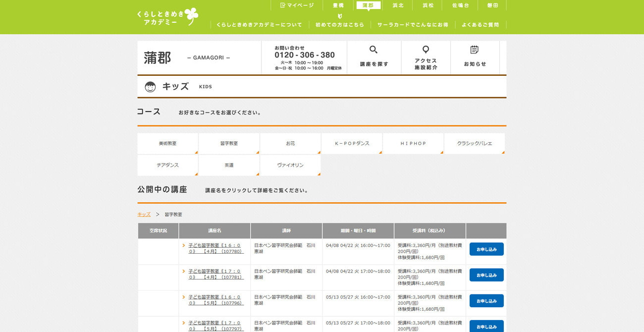Viewport: 644px width, 332px height.
Task: Open よくあるご質問 menu item
Action: point(480,25)
